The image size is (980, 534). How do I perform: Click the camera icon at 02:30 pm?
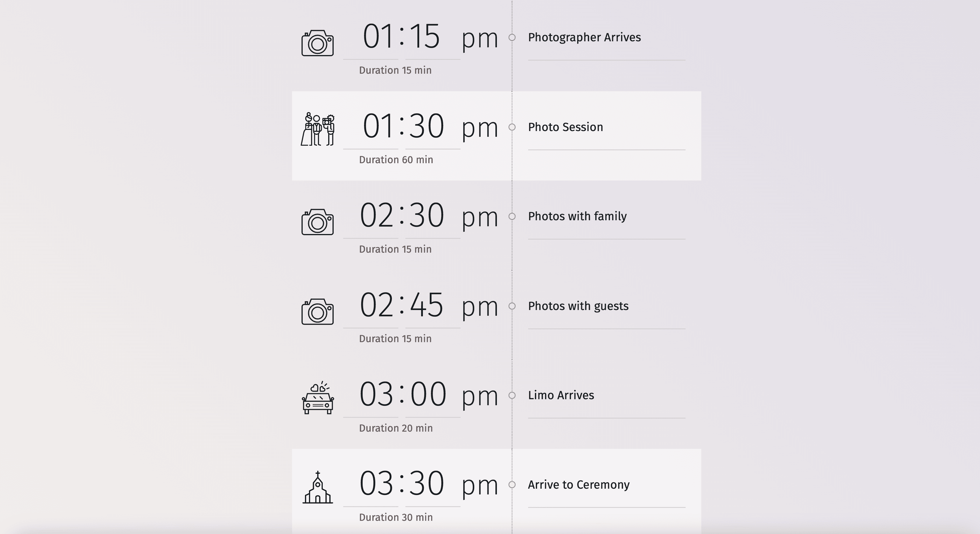318,220
